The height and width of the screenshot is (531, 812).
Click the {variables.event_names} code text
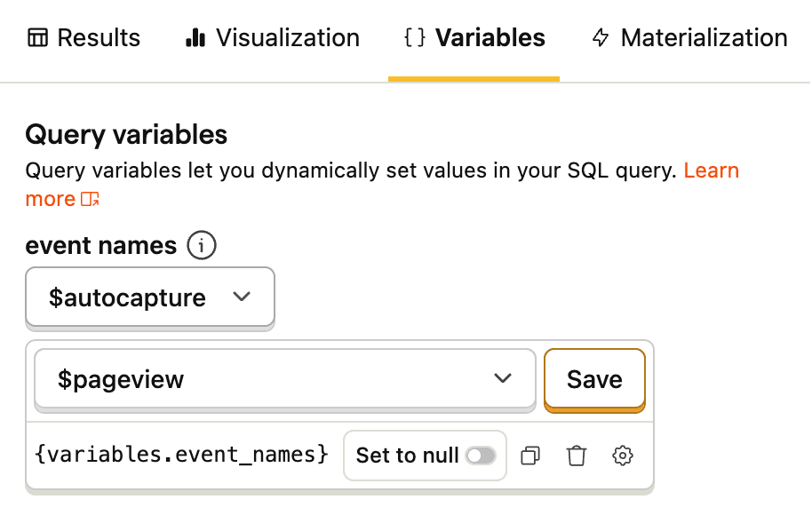pyautogui.click(x=181, y=456)
